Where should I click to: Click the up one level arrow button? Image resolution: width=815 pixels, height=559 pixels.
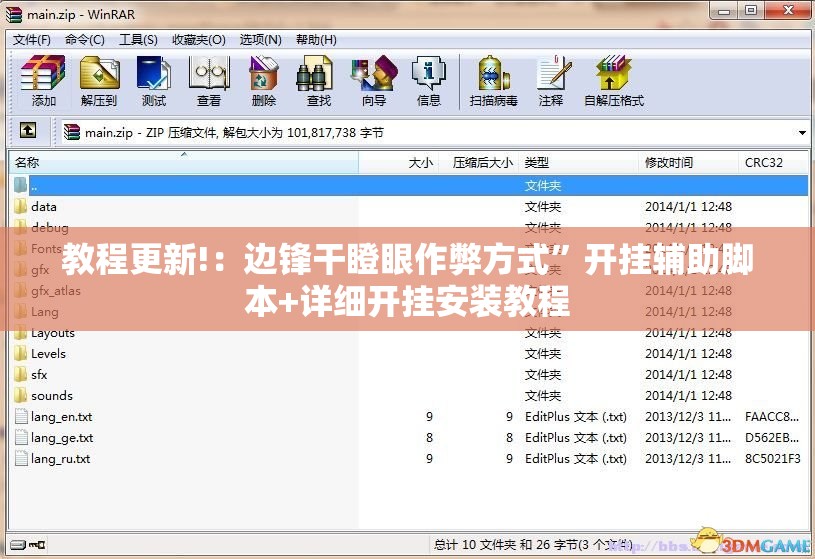pyautogui.click(x=28, y=130)
